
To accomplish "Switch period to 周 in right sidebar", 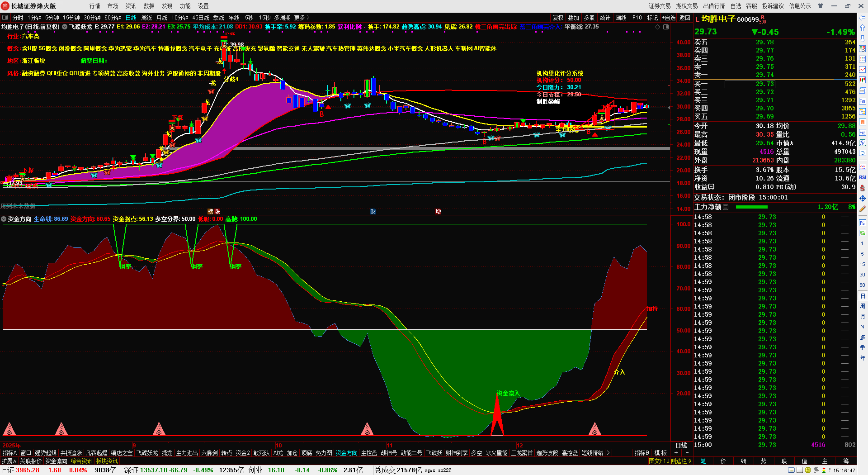I will pyautogui.click(x=863, y=306).
